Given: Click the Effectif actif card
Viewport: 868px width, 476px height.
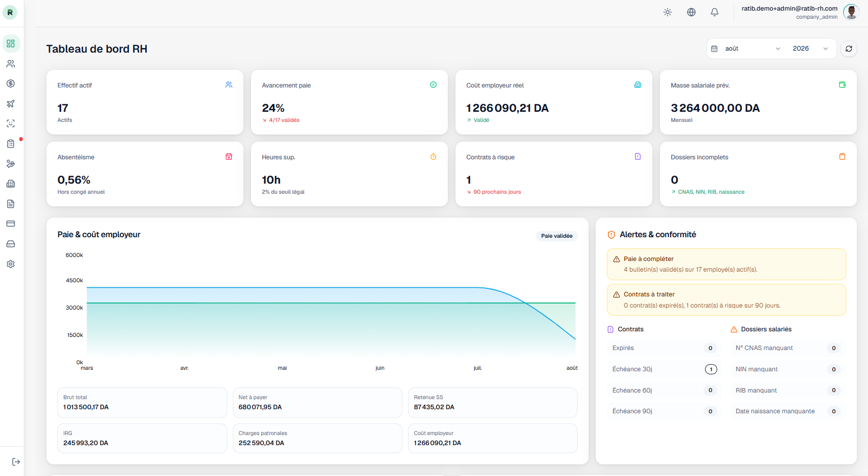Looking at the screenshot, I should 145,102.
